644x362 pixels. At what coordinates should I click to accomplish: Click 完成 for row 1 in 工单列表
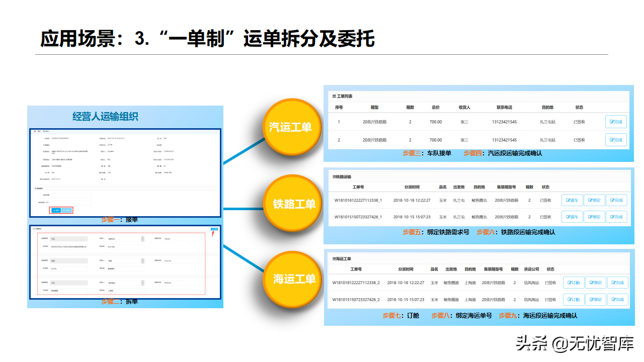coord(616,122)
